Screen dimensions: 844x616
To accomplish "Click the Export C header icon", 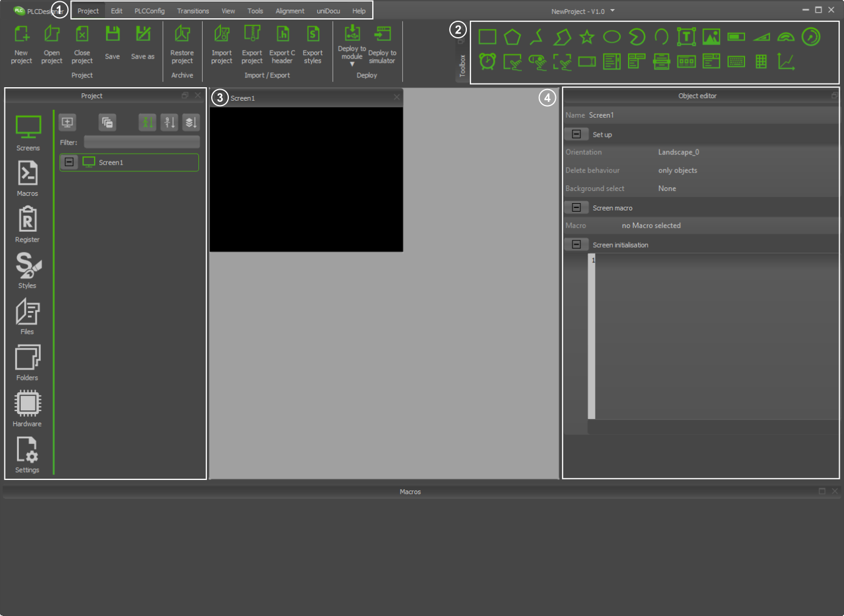I will [282, 45].
